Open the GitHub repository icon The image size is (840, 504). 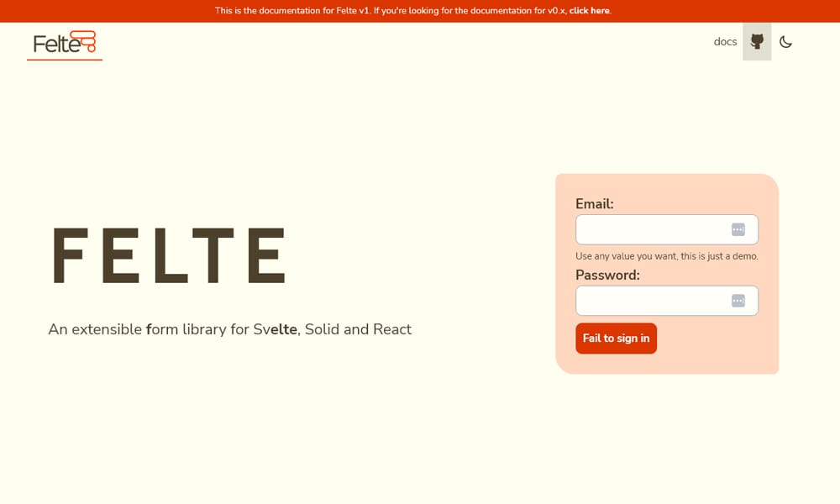click(757, 42)
